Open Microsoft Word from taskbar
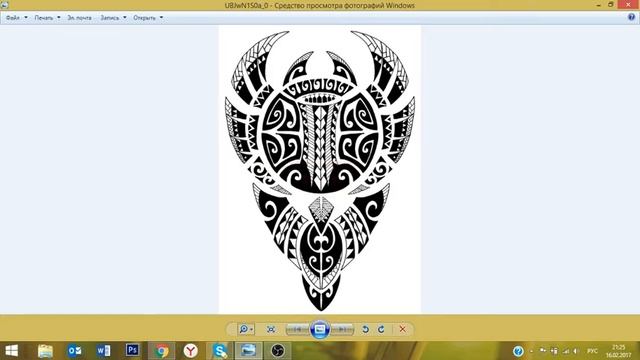Image resolution: width=640 pixels, height=360 pixels. click(103, 351)
